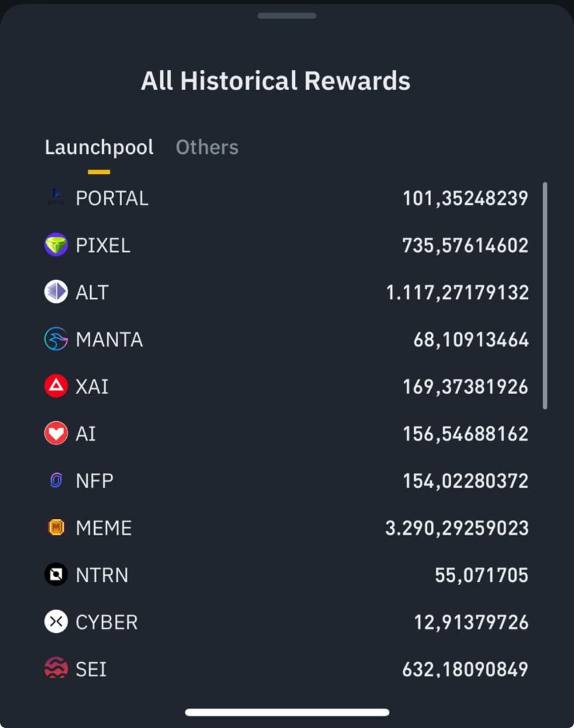Click the NTRN black square icon
The width and height of the screenshot is (574, 728).
56,574
